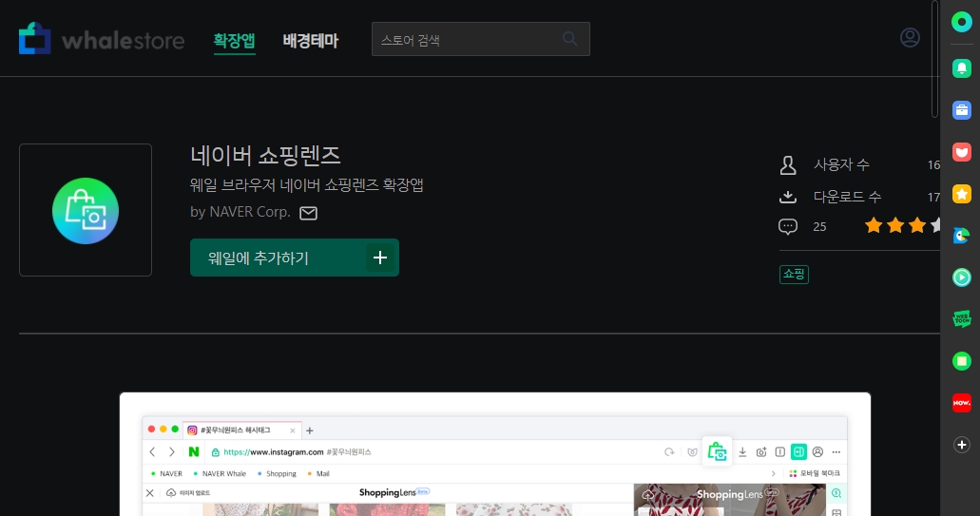
Task: Open the Webtoon sidebar icon
Action: [961, 319]
